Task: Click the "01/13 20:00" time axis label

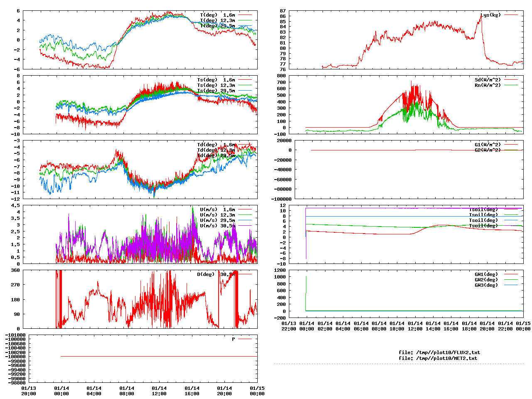Action: point(29,391)
